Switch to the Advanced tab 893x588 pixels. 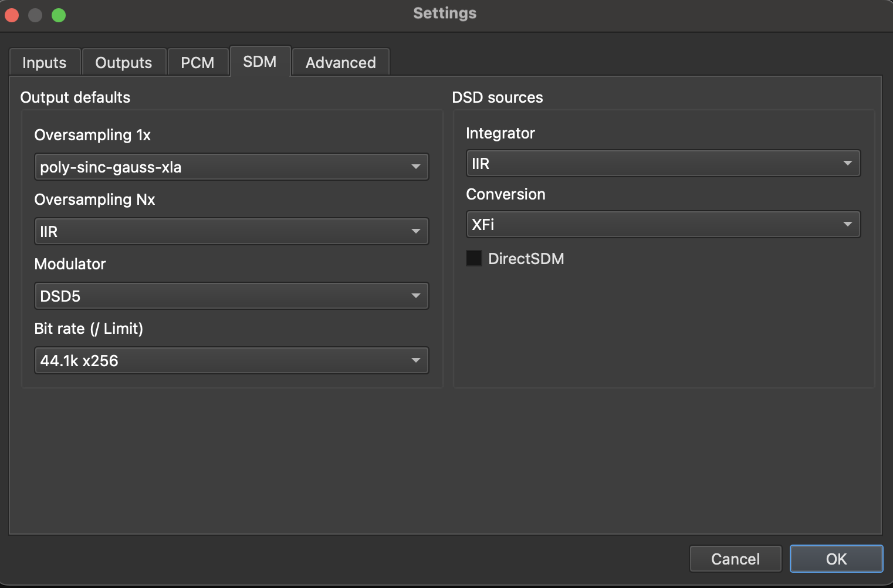(341, 63)
